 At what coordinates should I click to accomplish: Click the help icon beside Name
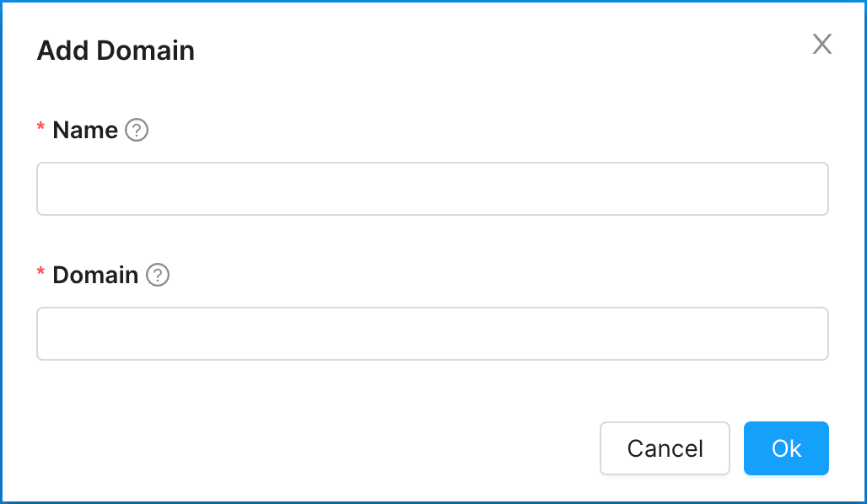137,131
